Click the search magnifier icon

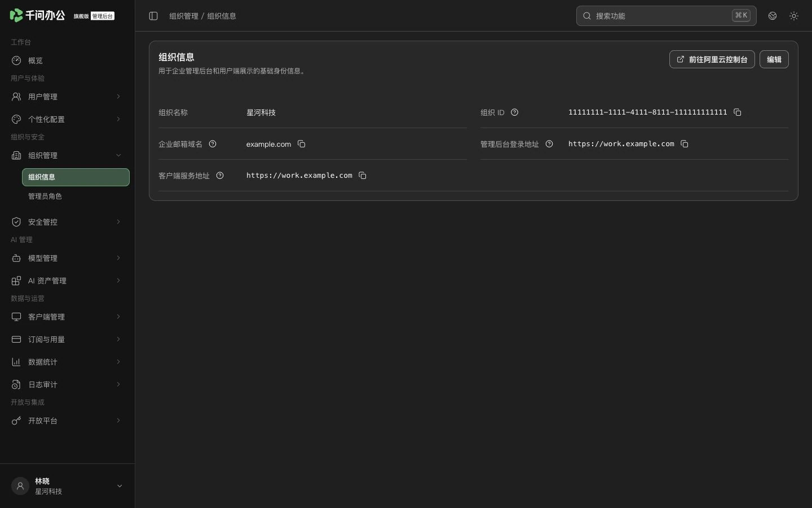coord(587,16)
